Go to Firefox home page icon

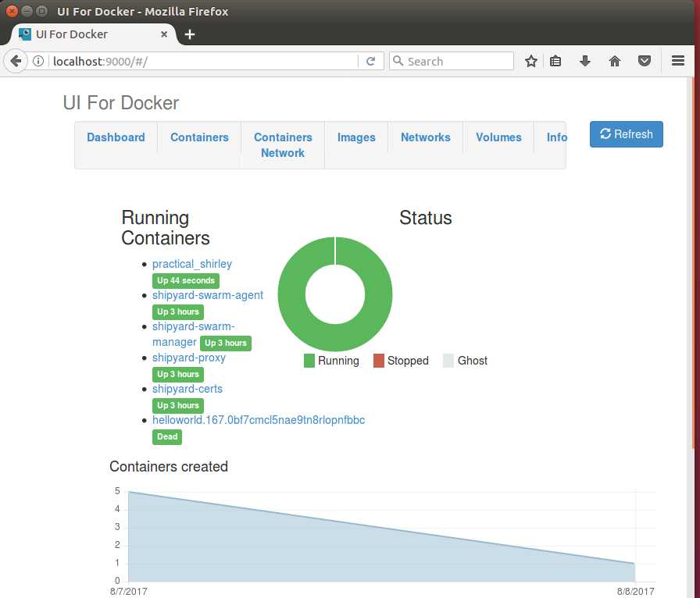pyautogui.click(x=615, y=61)
